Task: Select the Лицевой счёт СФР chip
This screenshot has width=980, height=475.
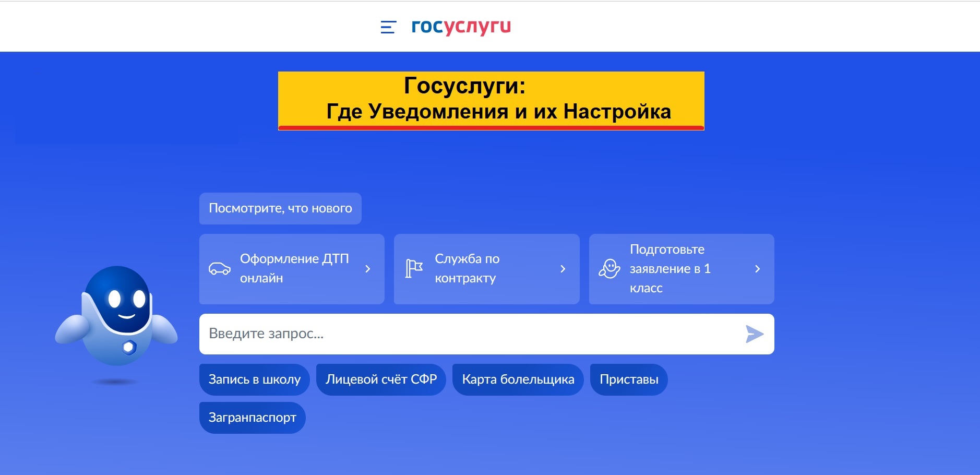Action: tap(381, 379)
